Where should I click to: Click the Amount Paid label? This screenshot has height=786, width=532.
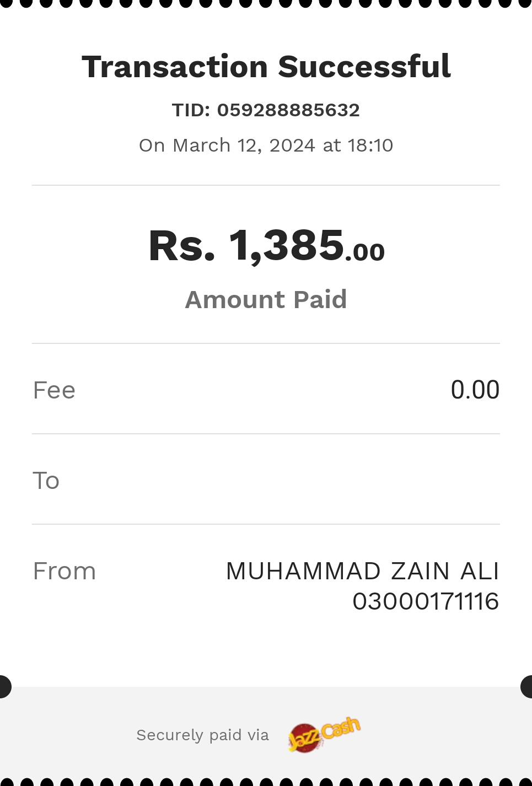[266, 299]
